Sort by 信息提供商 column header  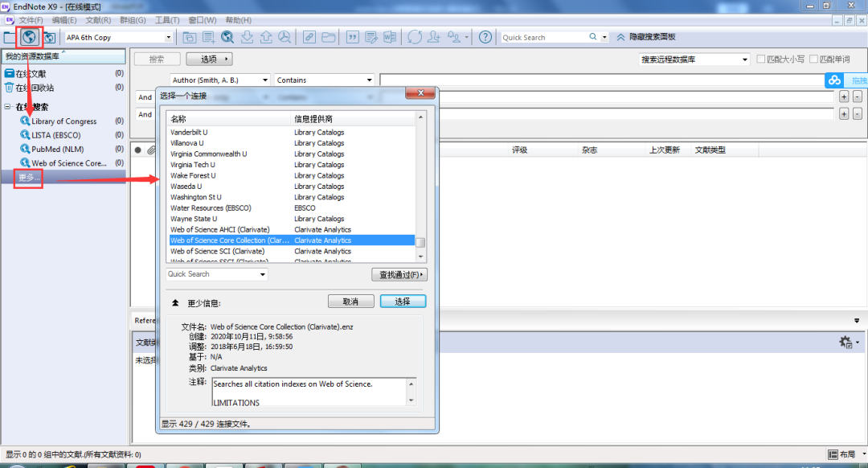click(352, 118)
